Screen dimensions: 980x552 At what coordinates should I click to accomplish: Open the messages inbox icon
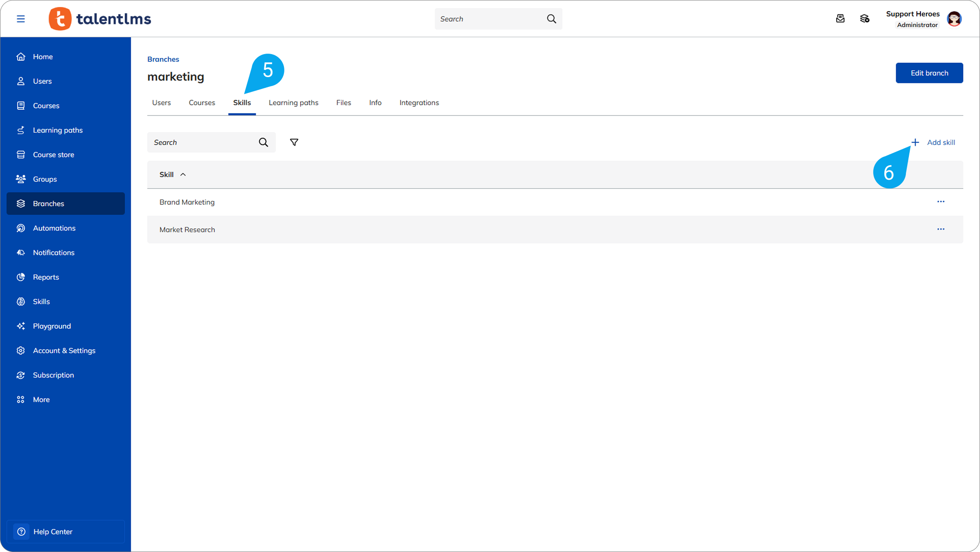point(840,19)
